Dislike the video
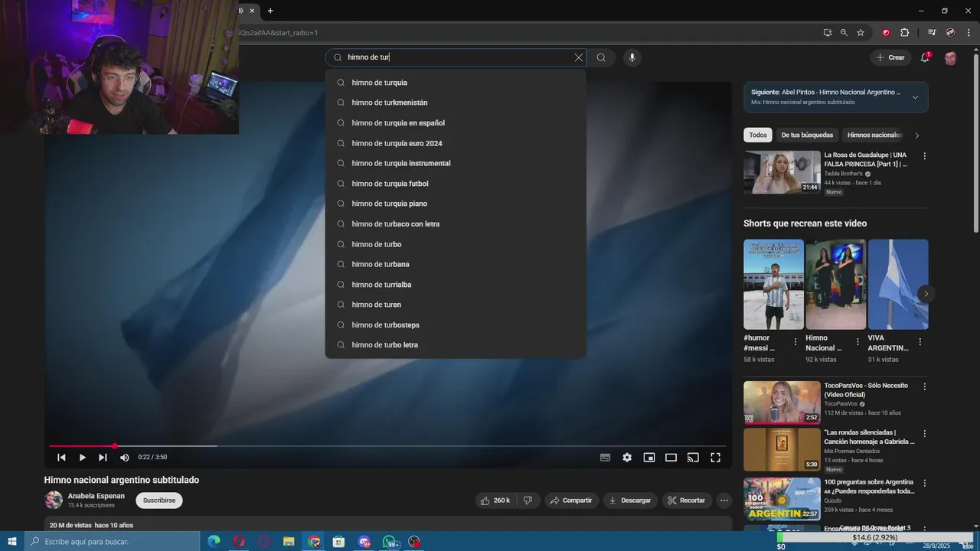The width and height of the screenshot is (980, 551). 528,500
